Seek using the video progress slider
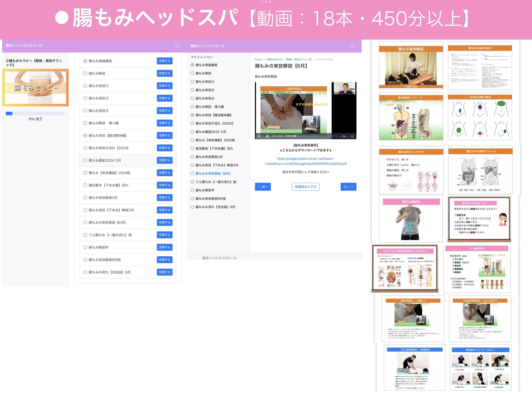This screenshot has height=396, width=532. coord(311,136)
